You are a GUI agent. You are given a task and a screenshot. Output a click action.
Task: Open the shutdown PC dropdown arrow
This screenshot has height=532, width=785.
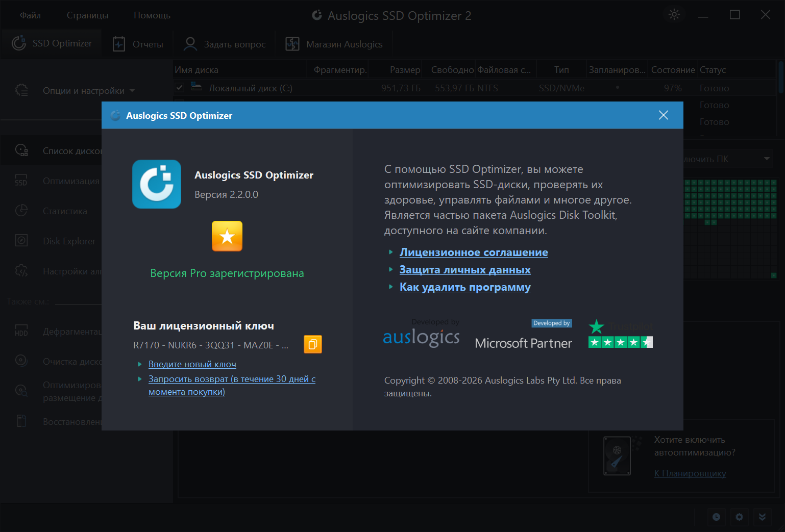[767, 159]
